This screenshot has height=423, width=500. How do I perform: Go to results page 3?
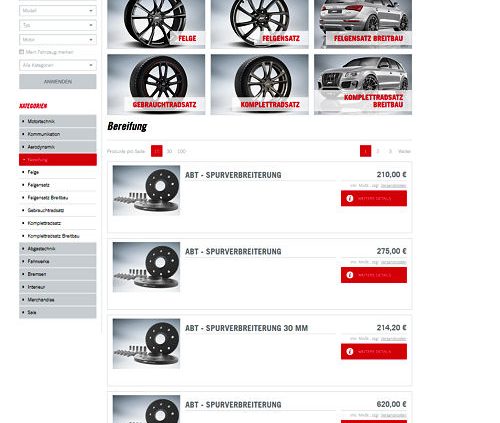[390, 151]
